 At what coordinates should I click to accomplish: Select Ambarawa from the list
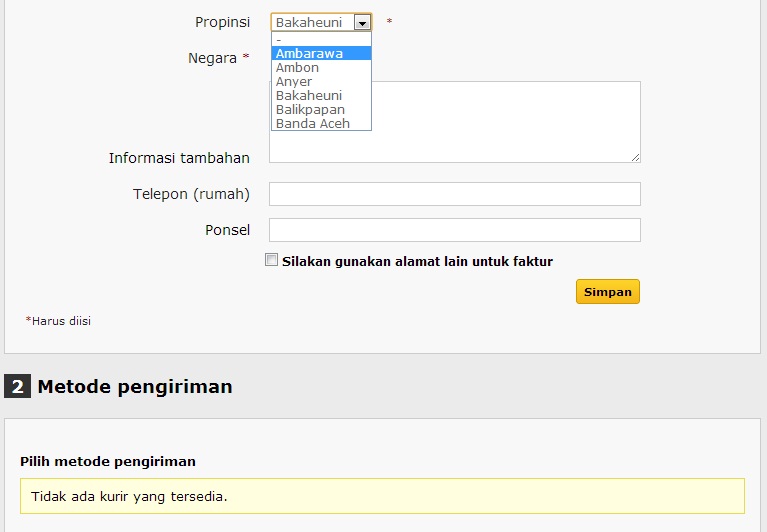pyautogui.click(x=321, y=53)
